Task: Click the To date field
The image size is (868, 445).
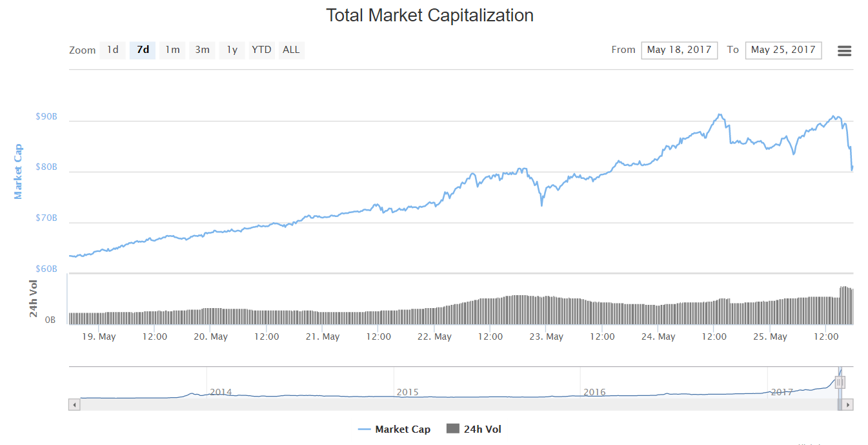Action: pos(783,50)
